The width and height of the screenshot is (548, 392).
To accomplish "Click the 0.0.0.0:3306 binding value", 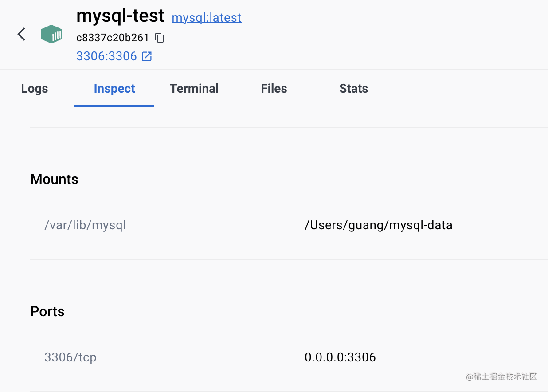I will [x=340, y=357].
